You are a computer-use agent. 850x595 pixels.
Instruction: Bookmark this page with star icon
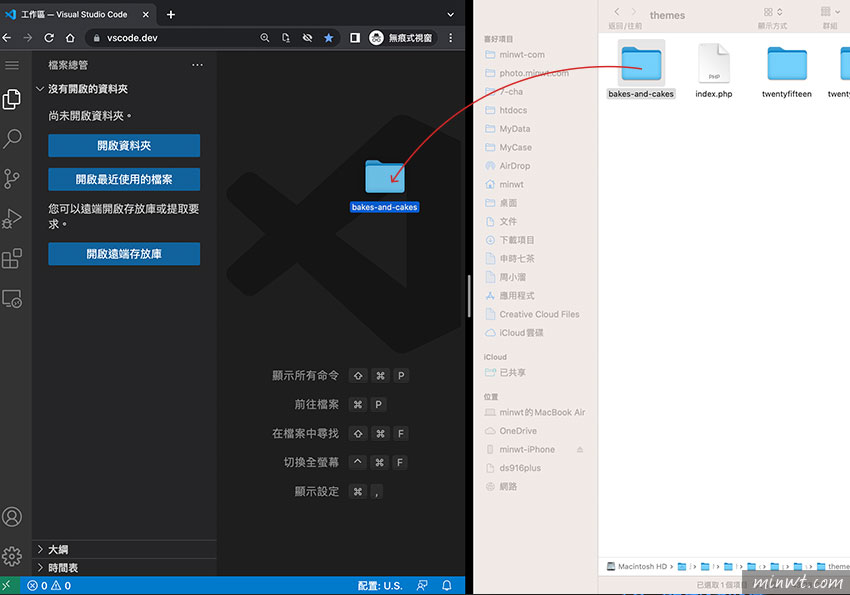click(x=329, y=38)
